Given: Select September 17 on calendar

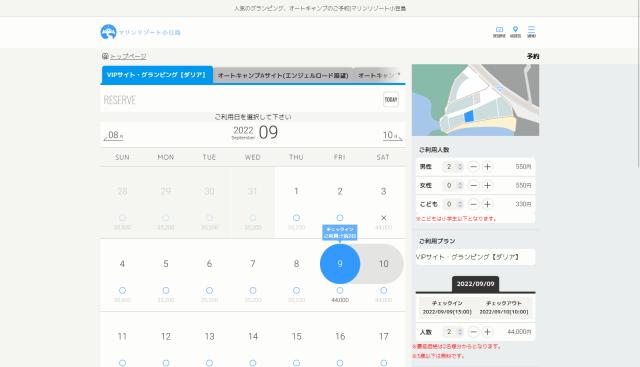Looking at the screenshot, I should tap(383, 340).
